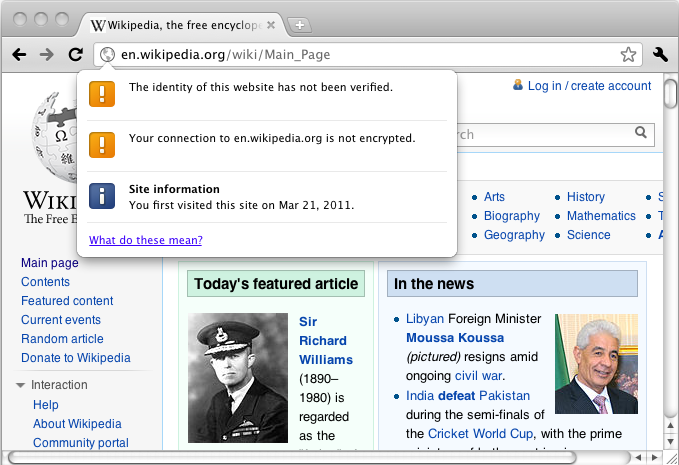Screen dimensions: 679x465
Task: Collapse the Interaction sidebar section
Action: click(x=21, y=385)
